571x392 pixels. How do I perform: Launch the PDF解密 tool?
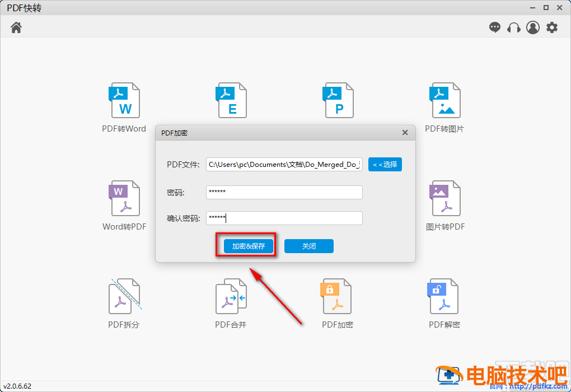click(x=442, y=296)
